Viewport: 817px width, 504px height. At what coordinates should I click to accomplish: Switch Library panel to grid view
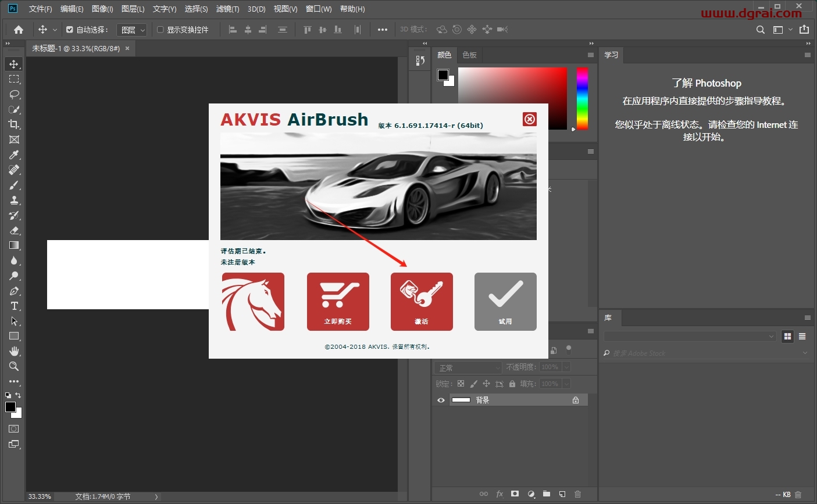[x=787, y=336]
